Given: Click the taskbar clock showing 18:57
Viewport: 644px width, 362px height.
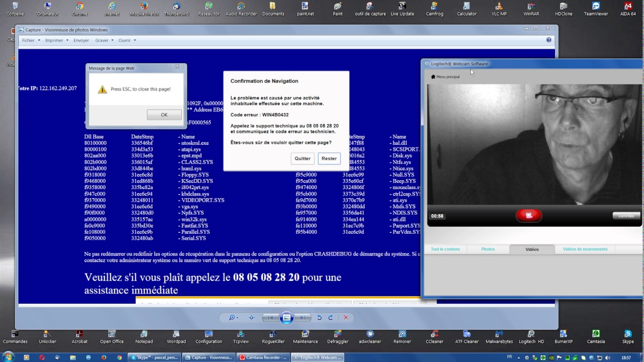Looking at the screenshot, I should click(x=626, y=357).
